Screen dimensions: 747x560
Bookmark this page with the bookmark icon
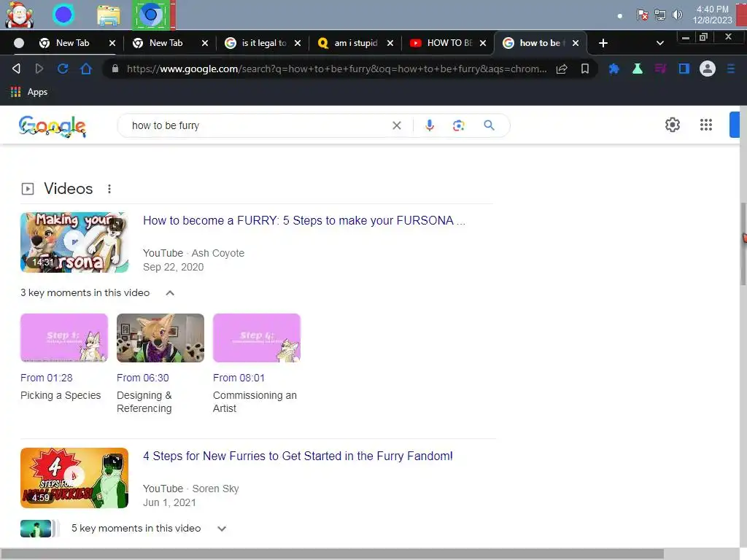tap(585, 69)
